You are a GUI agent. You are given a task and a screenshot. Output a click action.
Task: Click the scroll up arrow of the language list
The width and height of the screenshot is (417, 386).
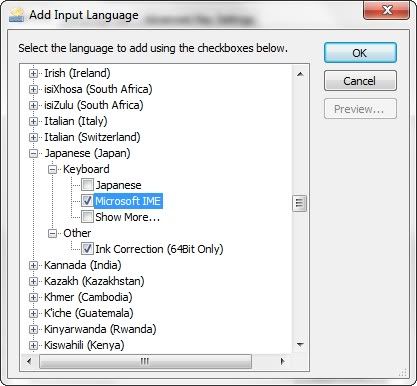click(300, 74)
